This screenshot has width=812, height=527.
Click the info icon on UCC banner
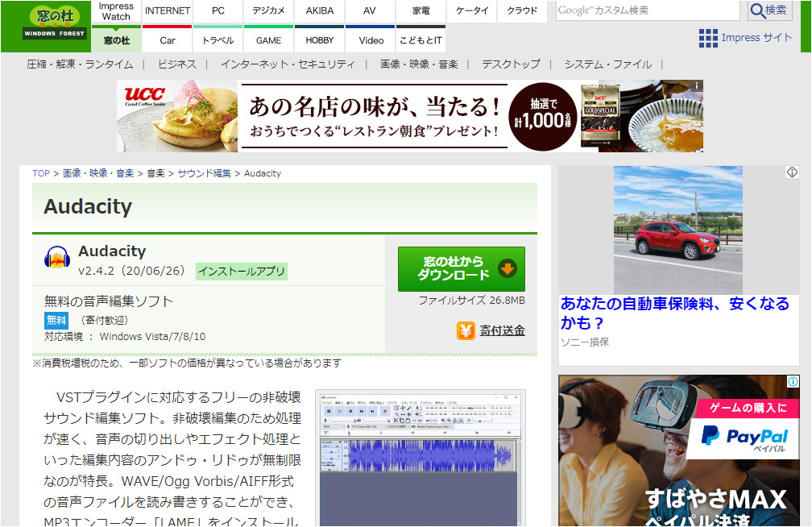[x=698, y=85]
